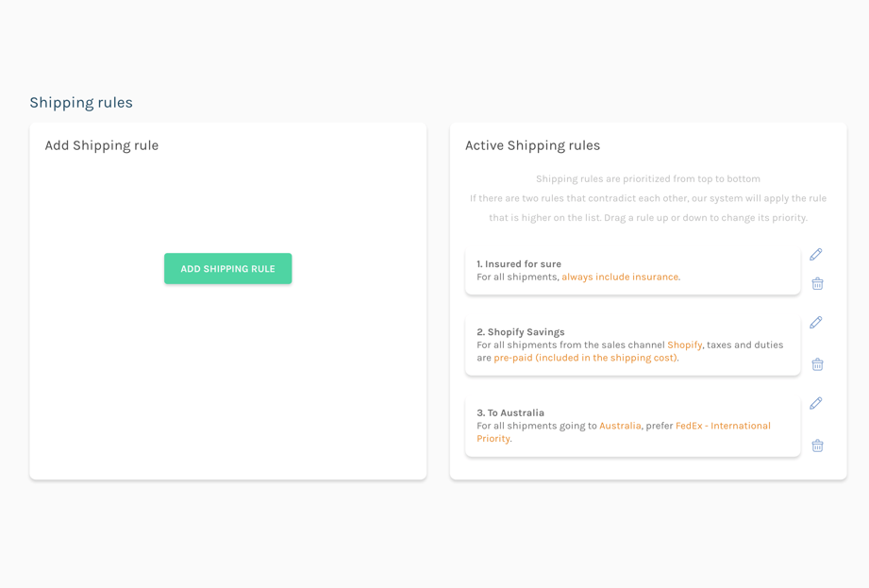Screen dimensions: 869x588
Task: Click the "Active Shipping rules" panel title
Action: pos(532,145)
